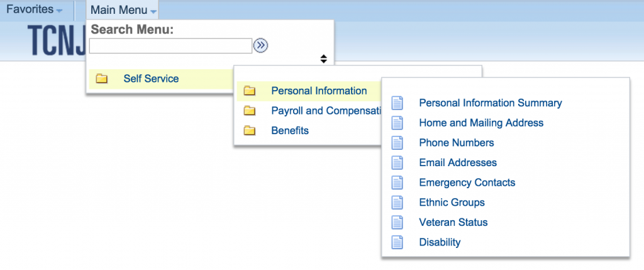Click the TCNJ logo
Viewport: 644px width, 270px height.
[57, 41]
